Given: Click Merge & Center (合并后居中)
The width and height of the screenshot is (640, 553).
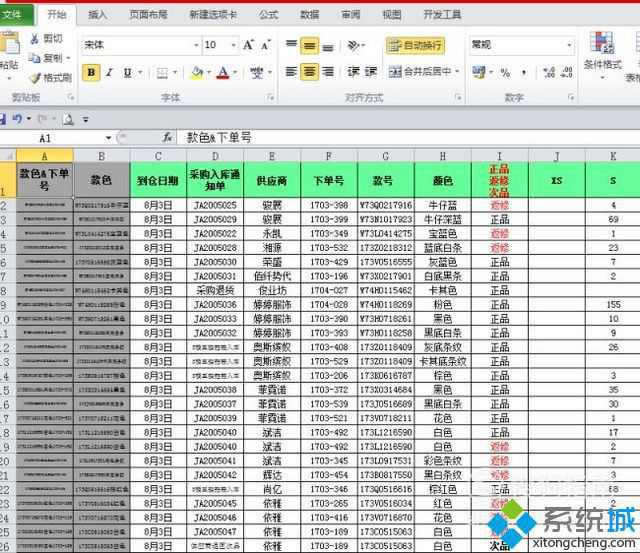Looking at the screenshot, I should click(x=420, y=72).
